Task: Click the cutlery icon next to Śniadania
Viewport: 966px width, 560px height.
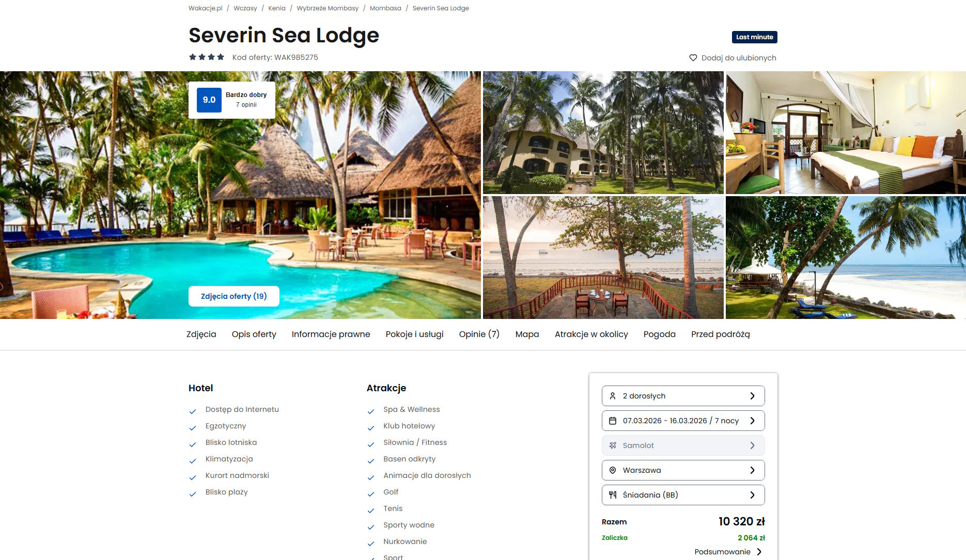Action: (613, 495)
